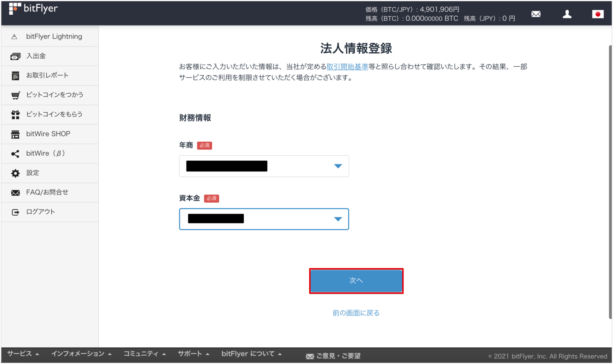
Task: Click ログアウト to sign out
Action: pos(41,212)
